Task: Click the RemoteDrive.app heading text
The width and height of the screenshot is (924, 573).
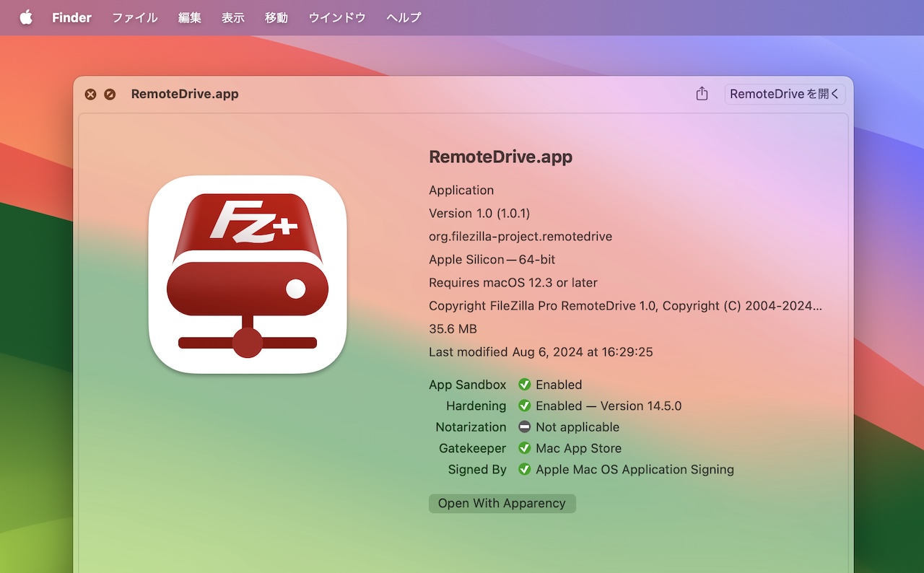Action: [x=500, y=157]
